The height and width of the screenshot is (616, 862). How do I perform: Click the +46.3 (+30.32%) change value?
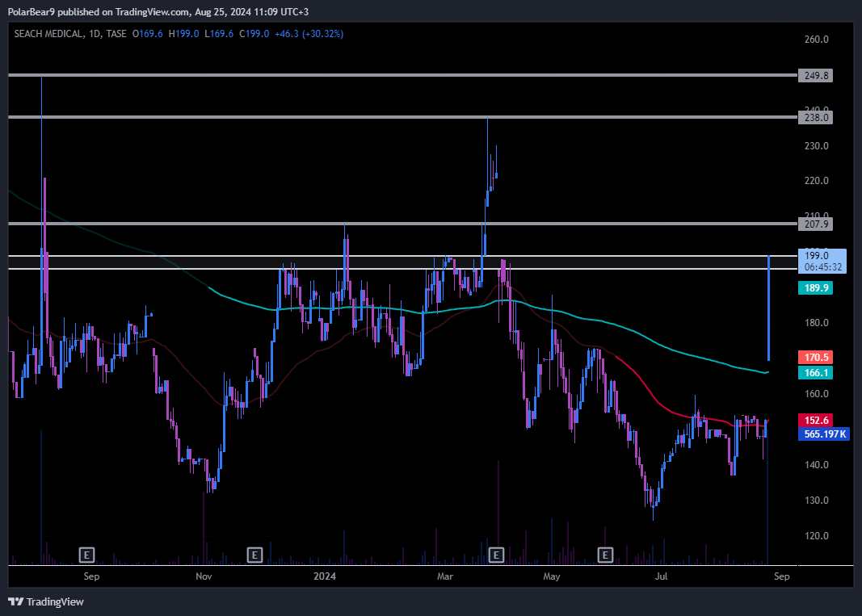click(x=309, y=34)
